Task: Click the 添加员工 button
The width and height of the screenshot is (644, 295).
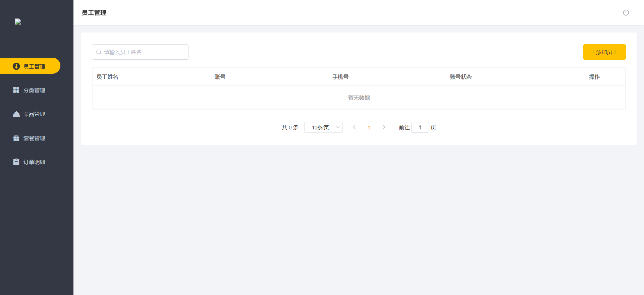Action: coord(604,52)
